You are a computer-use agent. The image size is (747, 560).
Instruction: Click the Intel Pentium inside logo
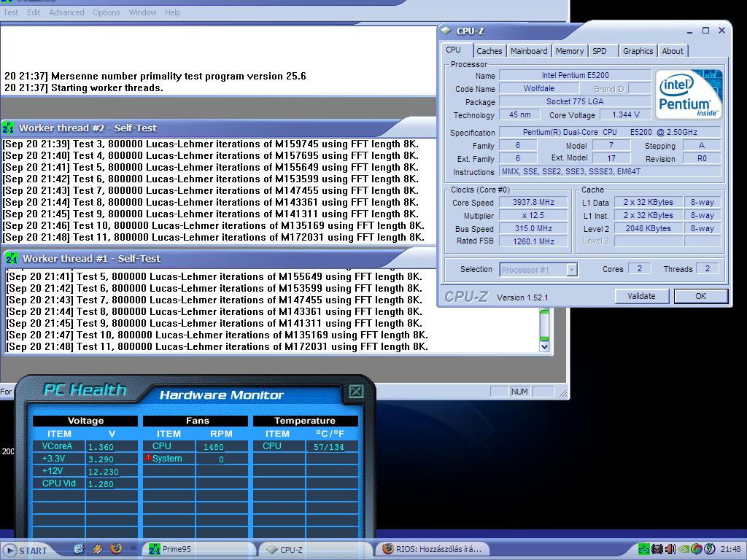click(689, 95)
